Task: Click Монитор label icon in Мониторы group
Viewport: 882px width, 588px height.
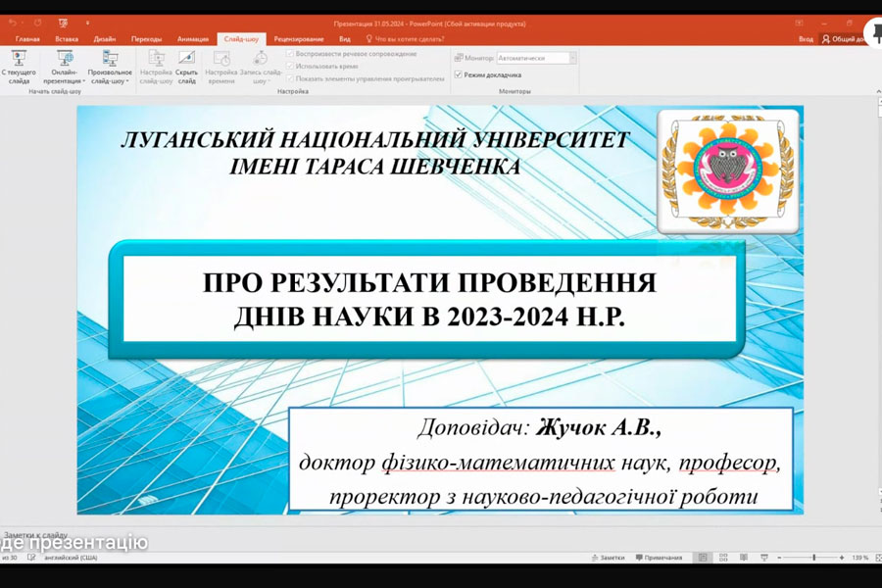Action: click(459, 58)
